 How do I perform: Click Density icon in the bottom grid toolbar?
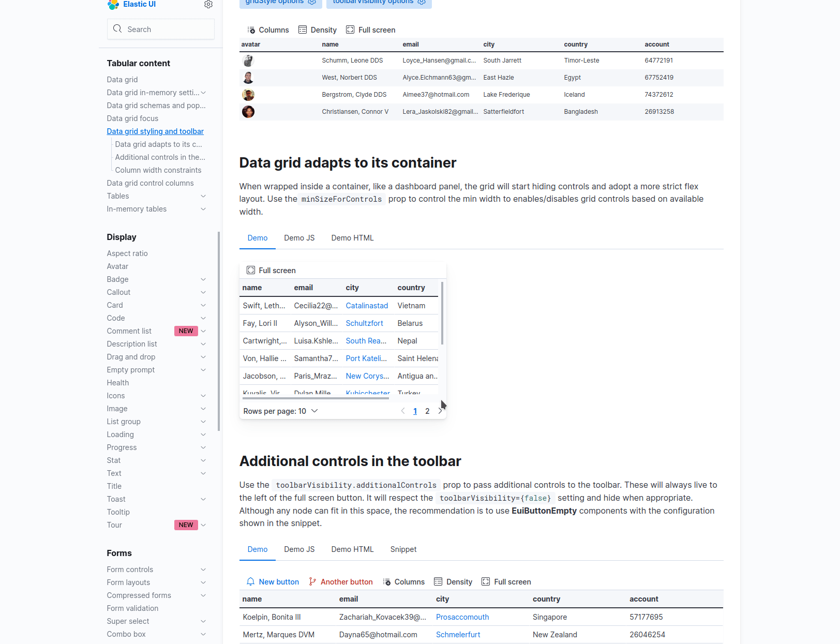click(438, 582)
